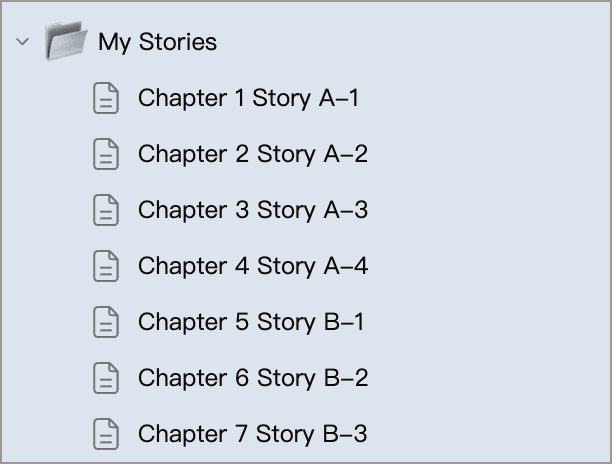Select Chapter 6 Story B–2
Viewport: 612px width, 464px height.
click(x=253, y=378)
